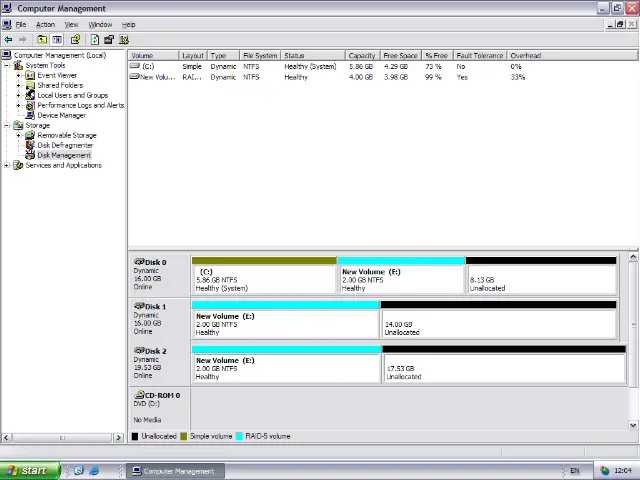Screen dimensions: 640x480
Task: Expand the Local Users and Groups node
Action: pos(18,95)
